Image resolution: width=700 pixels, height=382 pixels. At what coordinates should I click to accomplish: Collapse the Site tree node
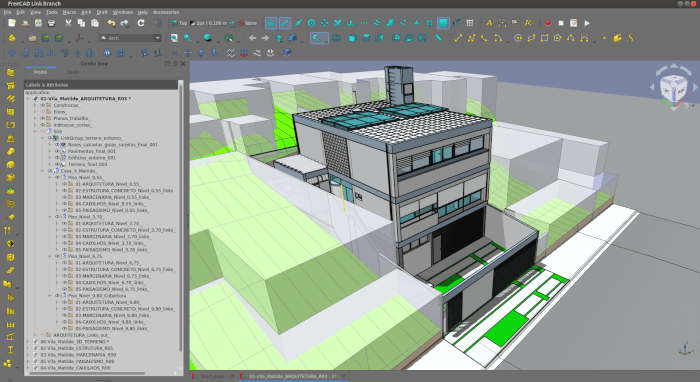35,132
